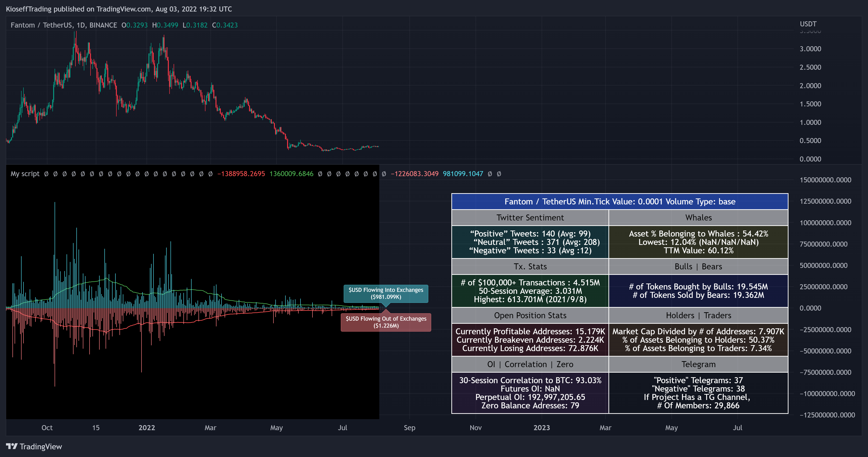Click the high value H0.3499
The height and width of the screenshot is (457, 868).
(165, 25)
